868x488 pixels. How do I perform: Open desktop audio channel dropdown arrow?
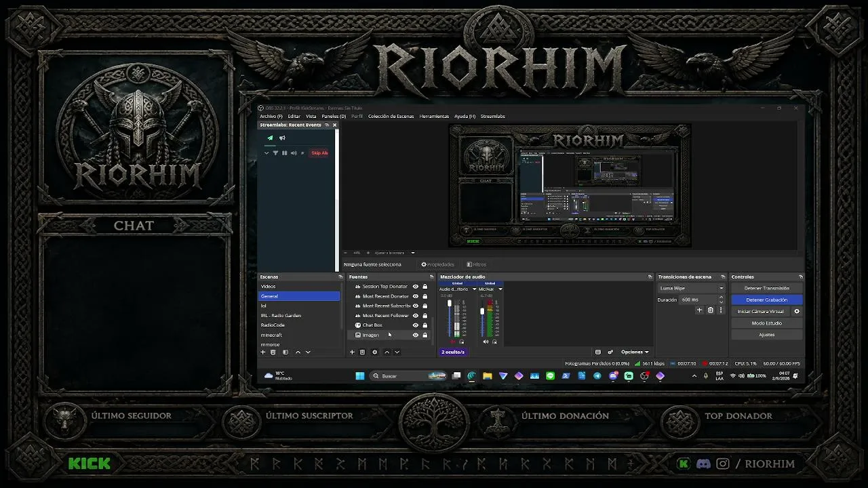474,289
